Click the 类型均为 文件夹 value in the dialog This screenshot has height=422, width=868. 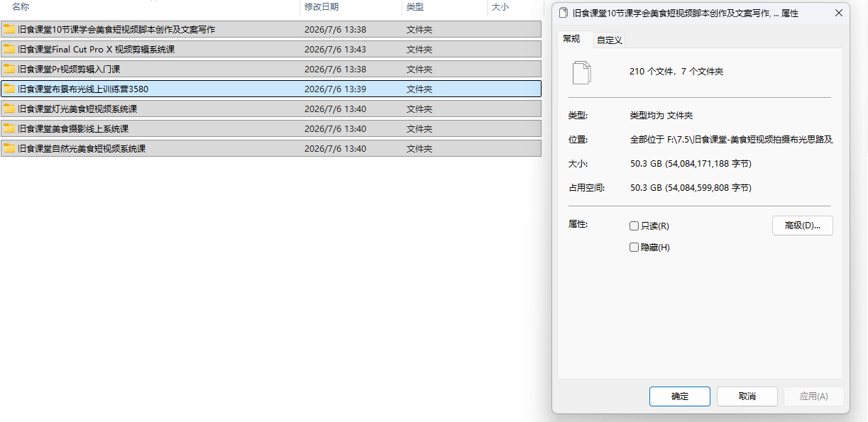pyautogui.click(x=661, y=116)
